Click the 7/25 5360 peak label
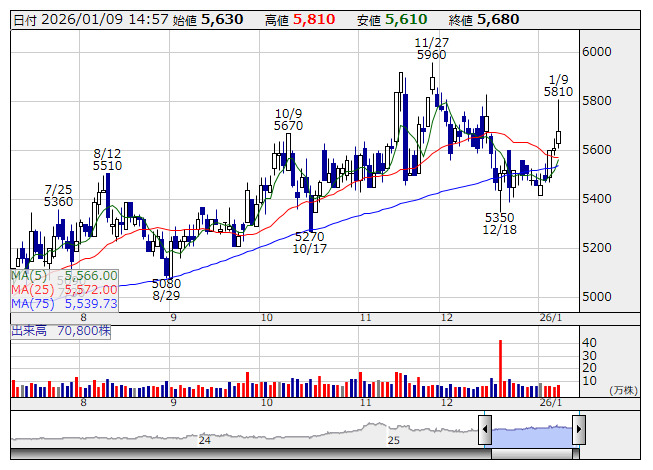 [58, 196]
